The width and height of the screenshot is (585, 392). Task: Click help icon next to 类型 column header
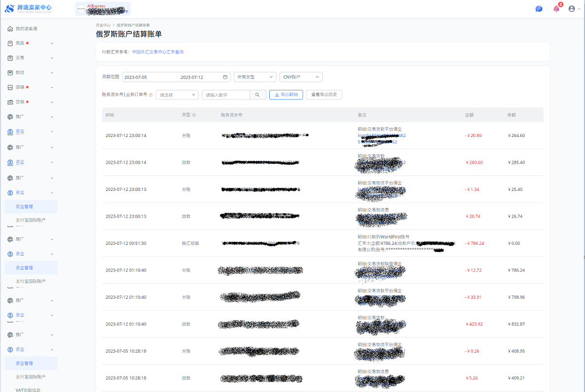point(194,116)
